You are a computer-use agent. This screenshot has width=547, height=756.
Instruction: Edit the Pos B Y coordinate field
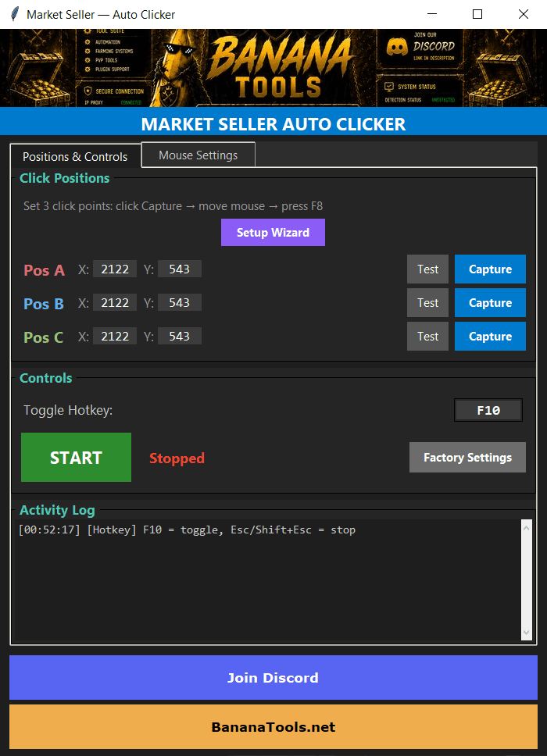pos(180,303)
